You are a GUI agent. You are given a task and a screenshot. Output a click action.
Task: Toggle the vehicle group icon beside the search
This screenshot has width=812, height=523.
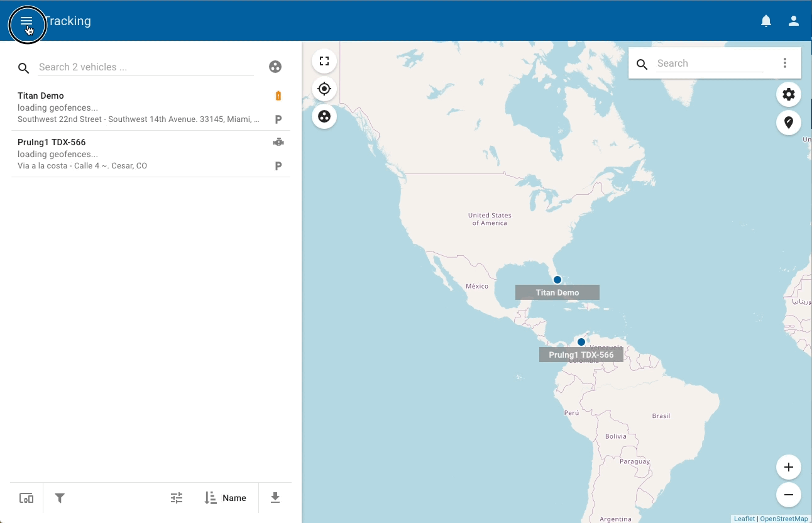(x=275, y=67)
